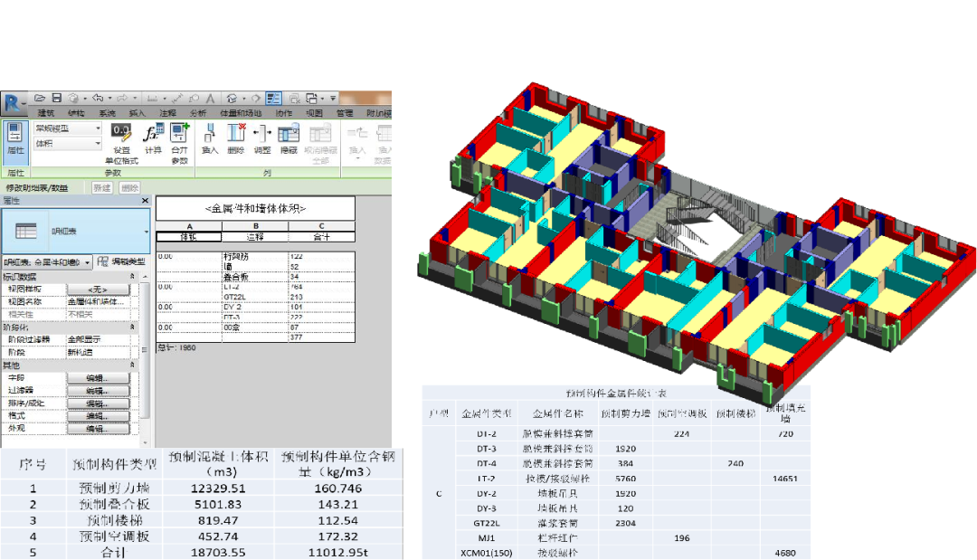Click the Text 'A' tool icon
The height and width of the screenshot is (560, 977).
click(211, 99)
